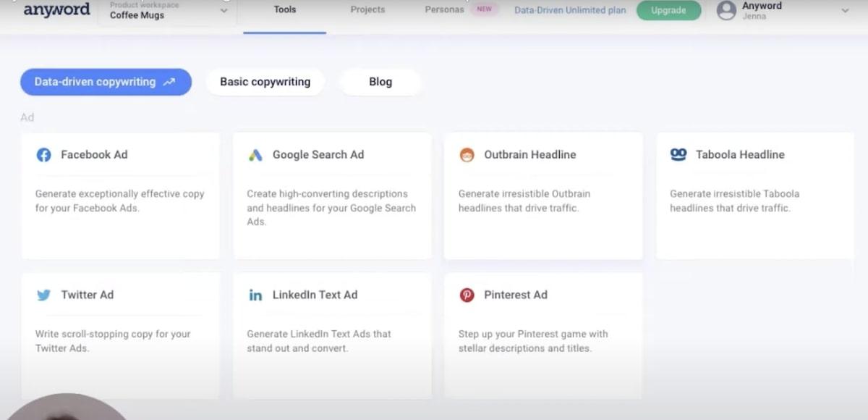Click text 'Generate irresistible Outbrain'
Image resolution: width=868 pixels, height=420 pixels.
pyautogui.click(x=524, y=194)
